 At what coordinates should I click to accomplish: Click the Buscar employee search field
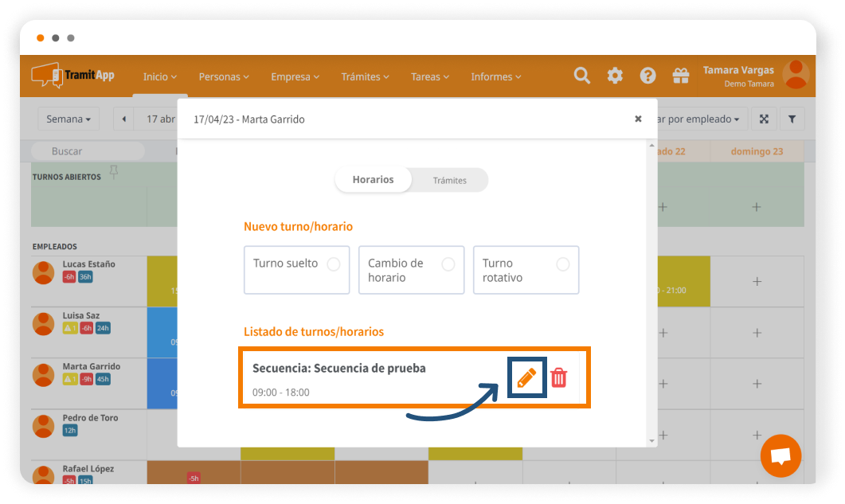88,151
